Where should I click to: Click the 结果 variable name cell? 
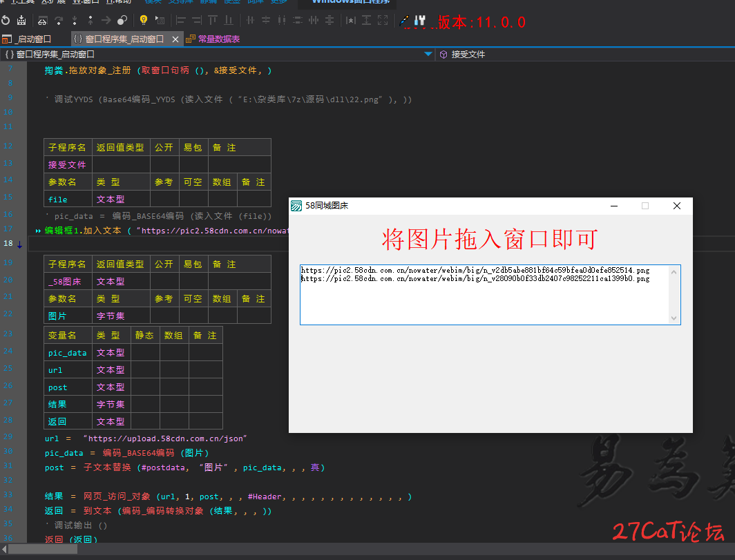[68, 405]
